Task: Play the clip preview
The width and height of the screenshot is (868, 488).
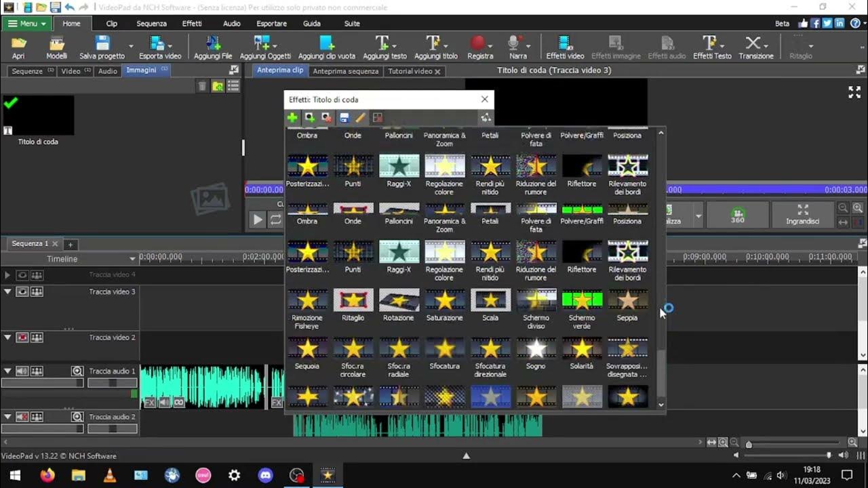Action: click(258, 220)
